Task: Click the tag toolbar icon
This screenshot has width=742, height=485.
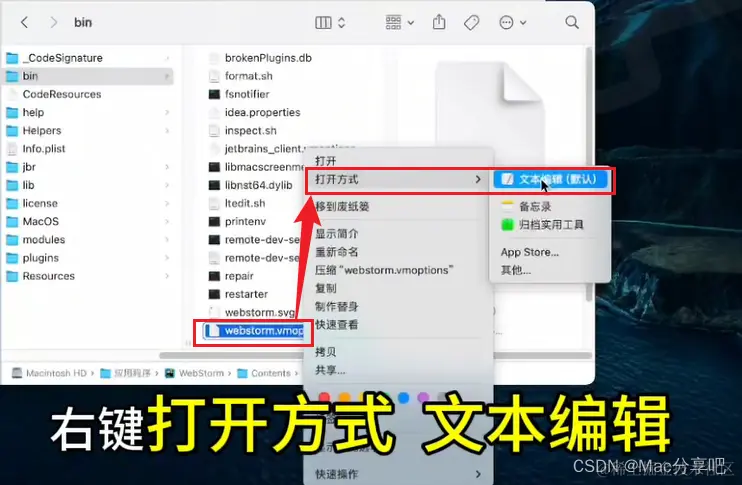Action: click(x=471, y=22)
